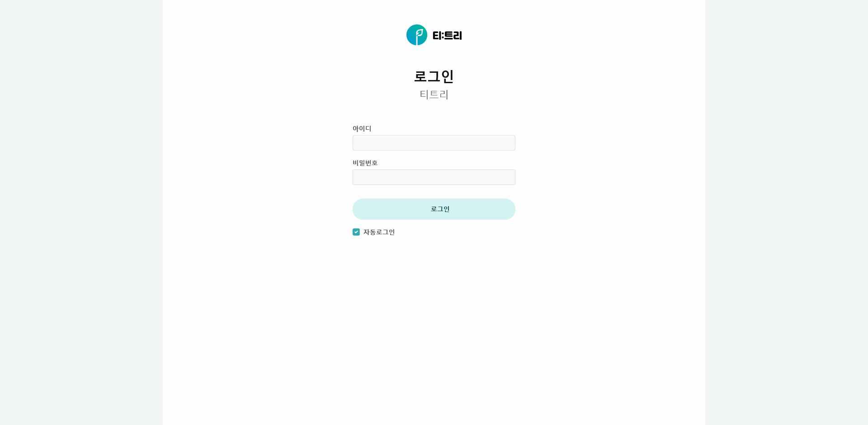
Task: Submit the form with the light teal button
Action: click(x=434, y=209)
